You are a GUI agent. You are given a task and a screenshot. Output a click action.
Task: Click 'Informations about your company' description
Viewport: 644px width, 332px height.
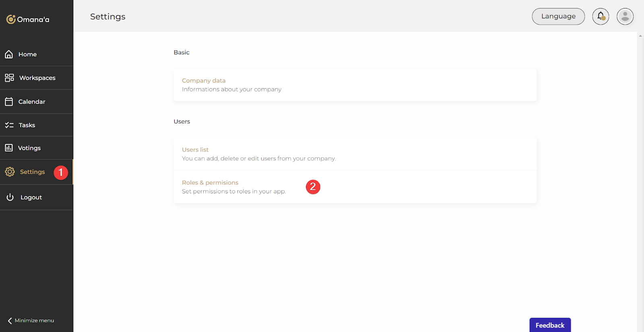pos(231,89)
